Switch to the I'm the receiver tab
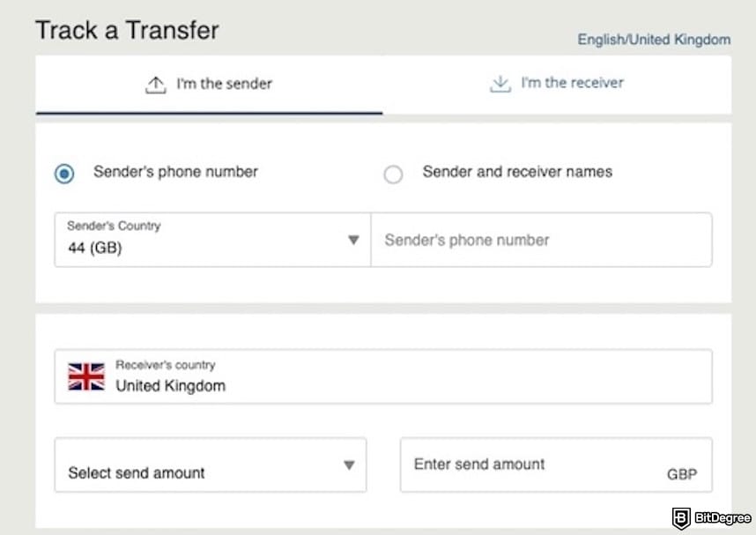 pyautogui.click(x=556, y=82)
